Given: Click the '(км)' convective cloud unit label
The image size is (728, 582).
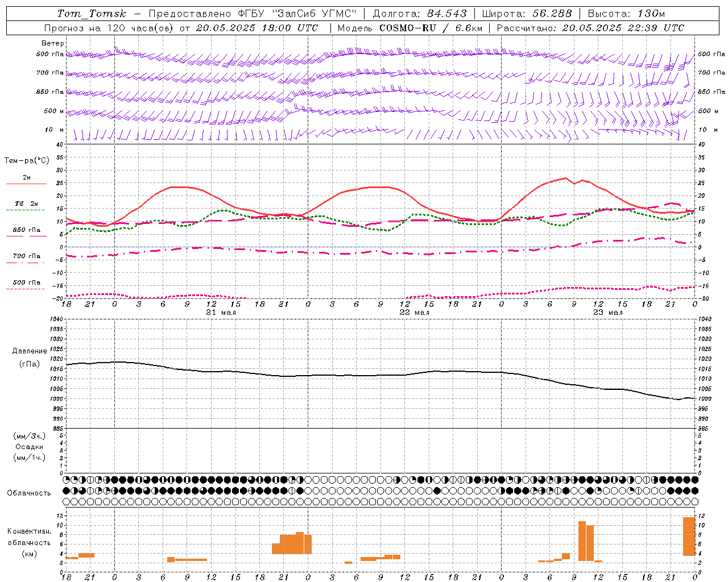Looking at the screenshot, I should pyautogui.click(x=30, y=554).
